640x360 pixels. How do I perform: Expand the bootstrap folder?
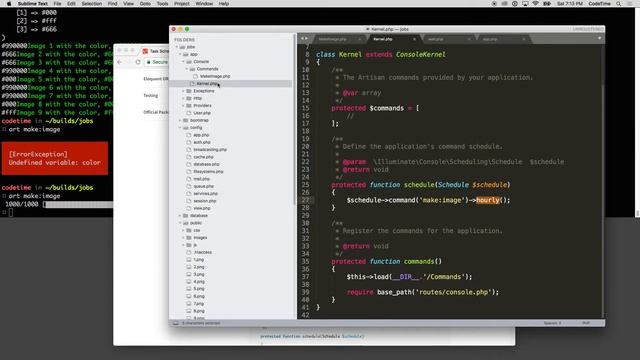[180, 120]
